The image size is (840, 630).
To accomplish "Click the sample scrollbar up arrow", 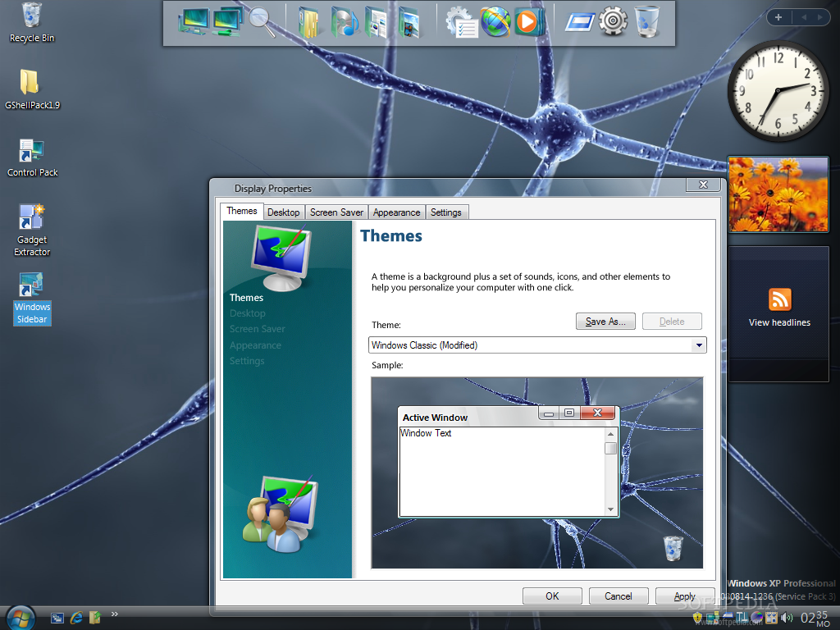I will (x=610, y=434).
